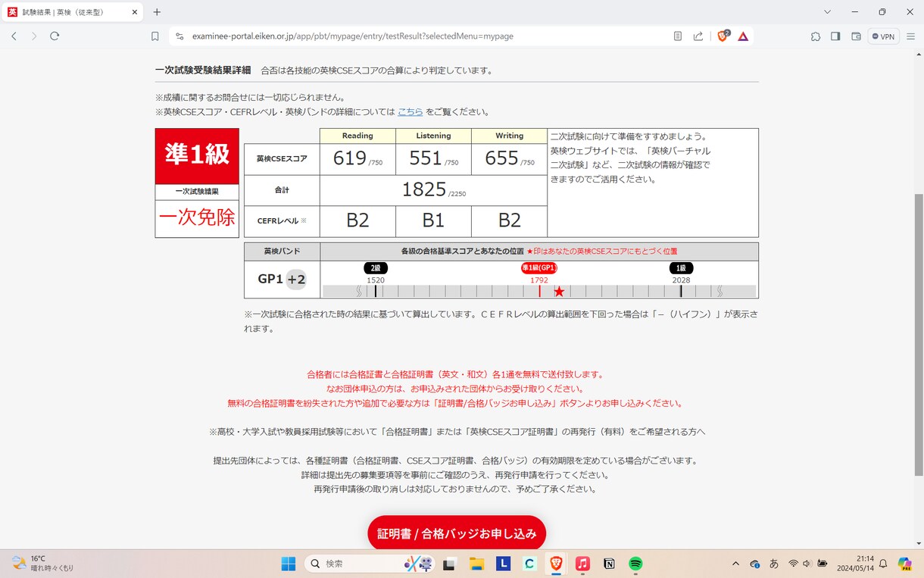Show hidden system tray icons
The width and height of the screenshot is (924, 578).
coord(735,564)
